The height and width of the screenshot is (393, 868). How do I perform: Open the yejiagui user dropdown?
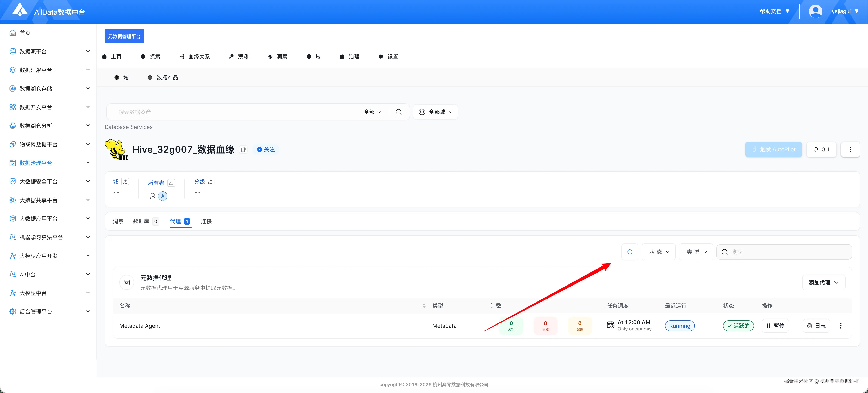[x=845, y=11]
